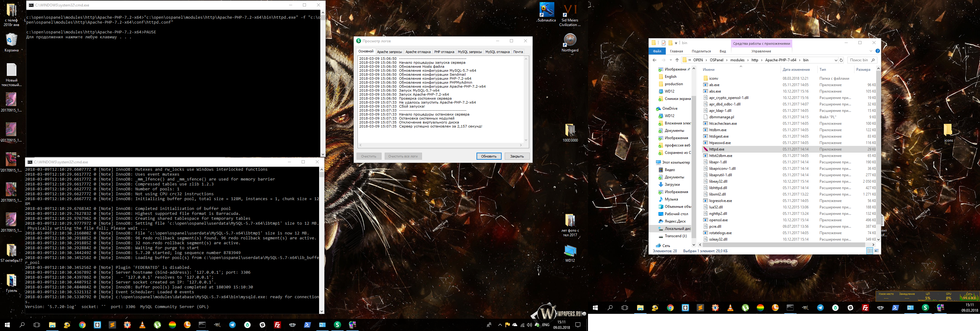Open the Вид ribbon tab
This screenshot has height=331, width=980.
click(x=722, y=51)
